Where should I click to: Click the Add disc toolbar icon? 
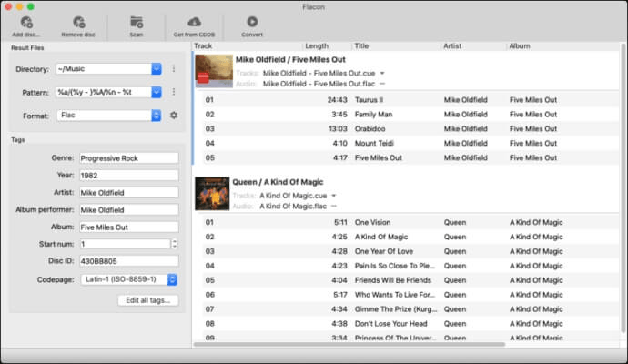tap(26, 23)
